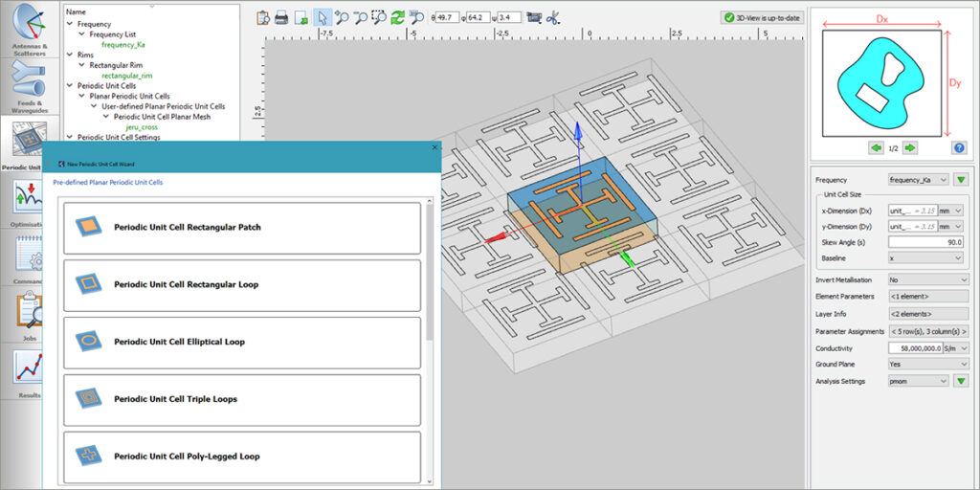980x490 pixels.
Task: Click the print icon in toolbar
Action: click(282, 17)
